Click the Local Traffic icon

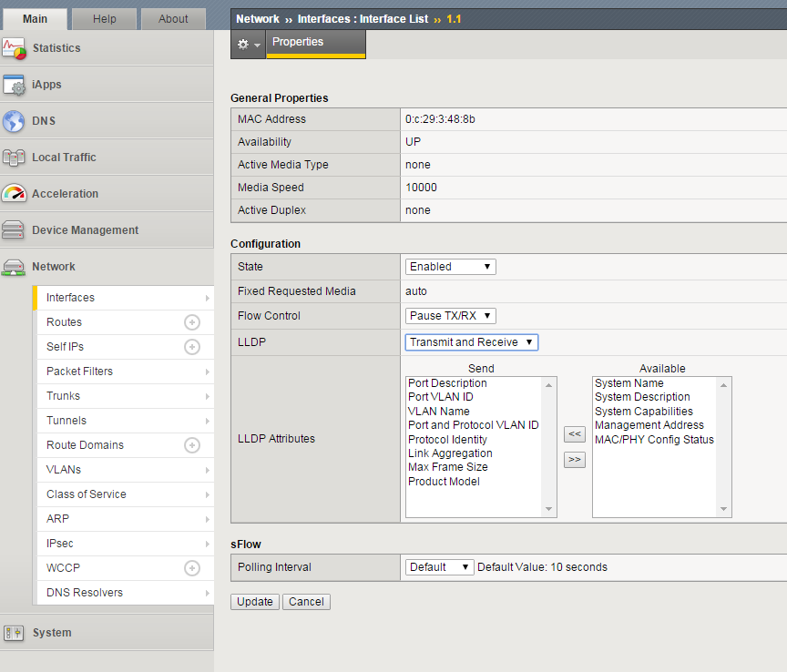click(14, 158)
